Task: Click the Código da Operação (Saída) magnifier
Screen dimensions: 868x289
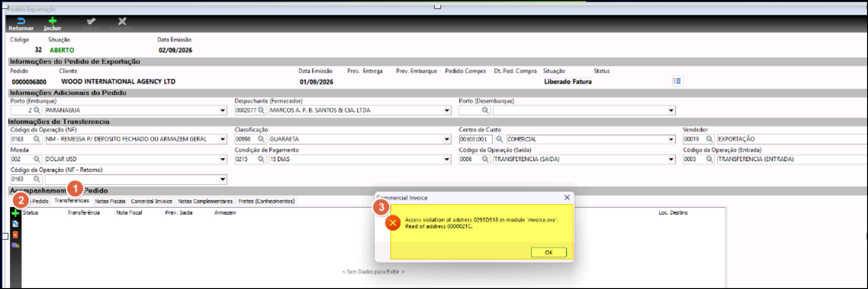Action: point(485,160)
